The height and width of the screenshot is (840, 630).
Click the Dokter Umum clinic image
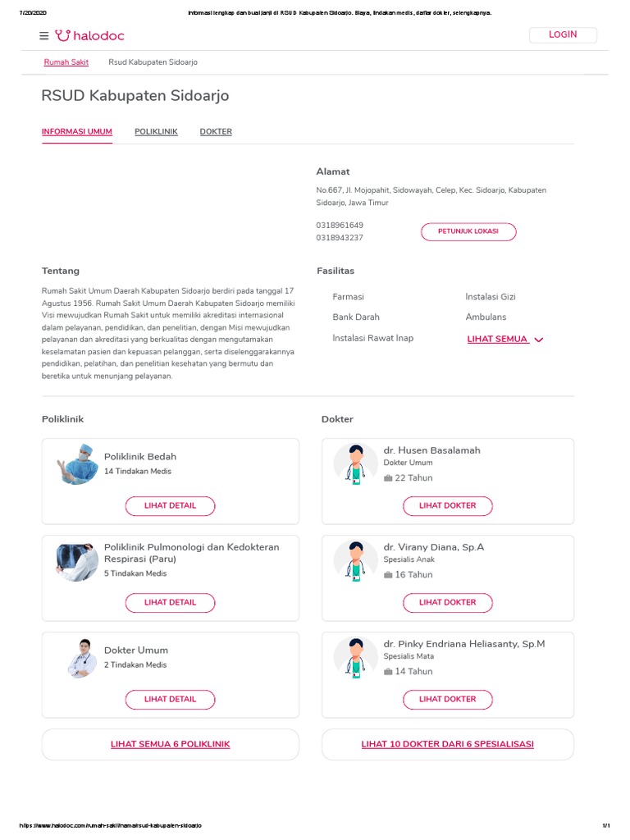(x=81, y=657)
